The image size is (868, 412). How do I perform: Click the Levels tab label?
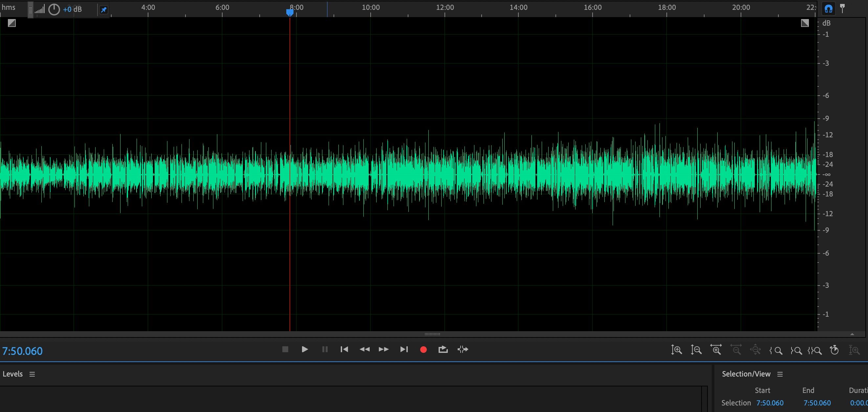click(x=12, y=374)
